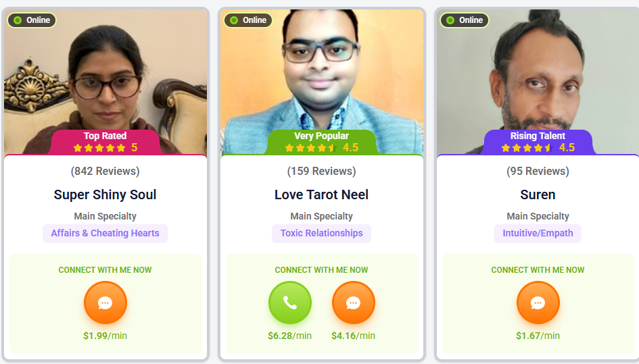Click Rising Talent 4.5 star rating badge
This screenshot has height=364, width=639.
click(538, 142)
